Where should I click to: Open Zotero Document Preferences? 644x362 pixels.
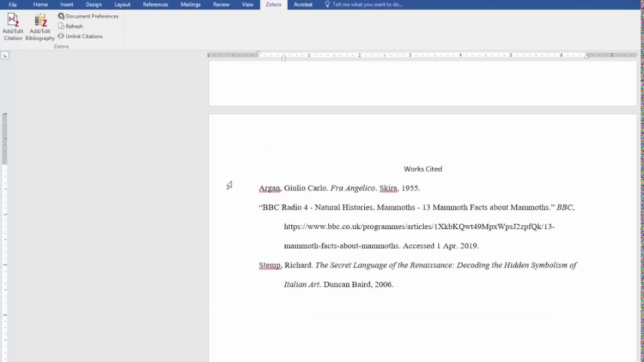point(88,16)
